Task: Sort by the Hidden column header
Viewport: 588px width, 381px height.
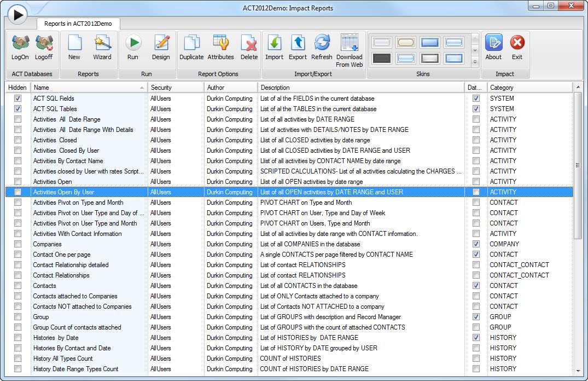Action: tap(18, 88)
